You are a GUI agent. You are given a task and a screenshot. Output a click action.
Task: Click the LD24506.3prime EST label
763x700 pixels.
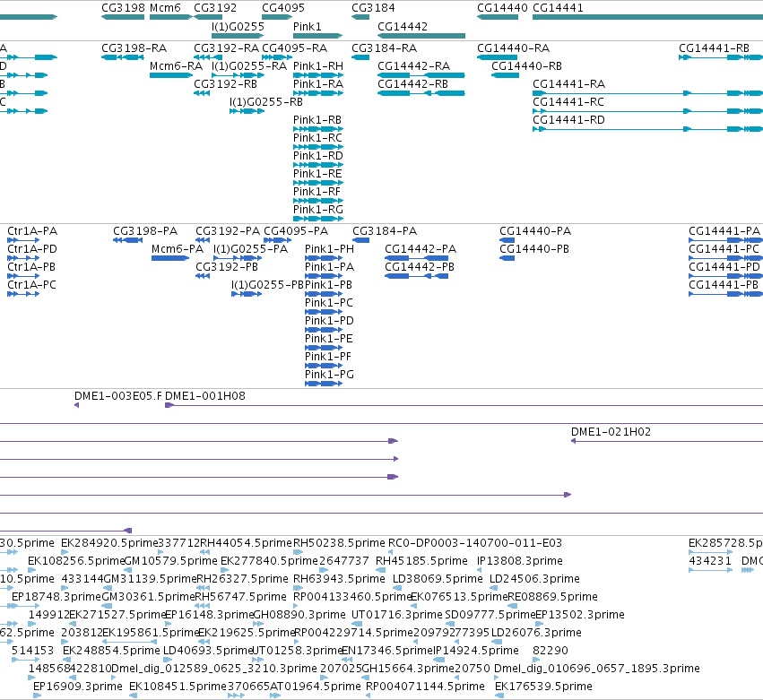(x=534, y=578)
